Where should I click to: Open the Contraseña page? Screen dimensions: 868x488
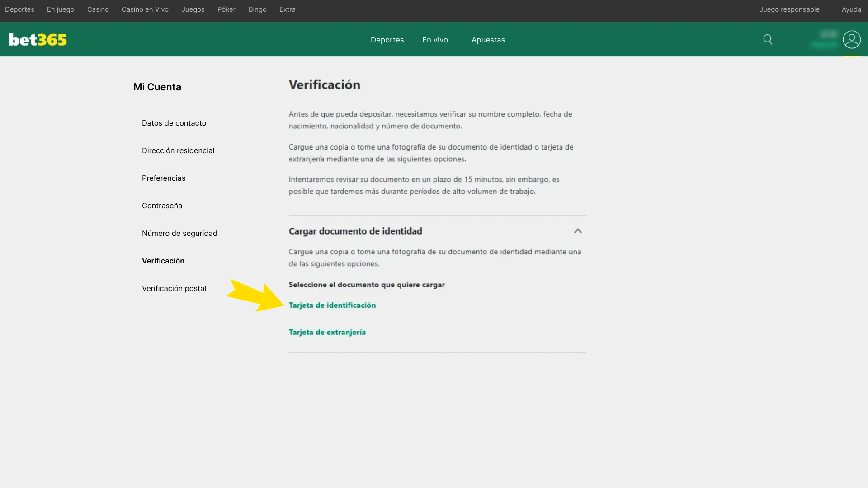[x=161, y=206]
